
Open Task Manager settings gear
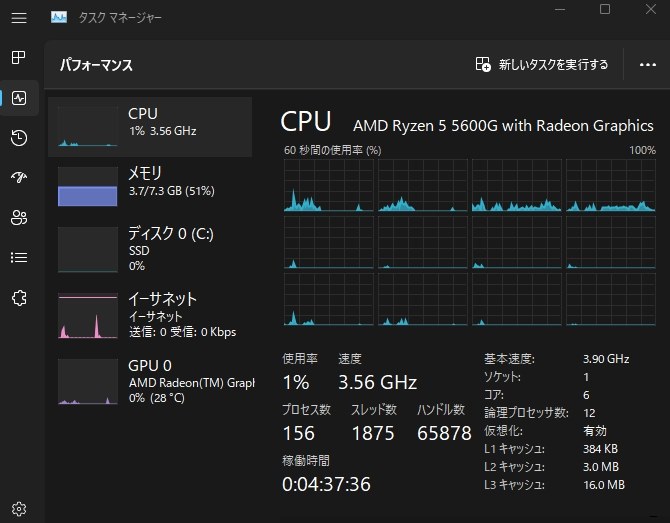coord(19,509)
